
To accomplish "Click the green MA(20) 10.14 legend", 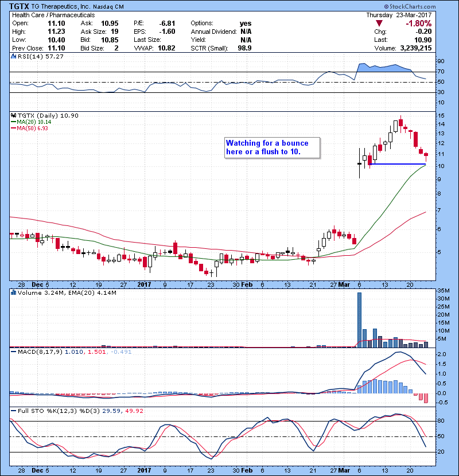I will [31, 122].
